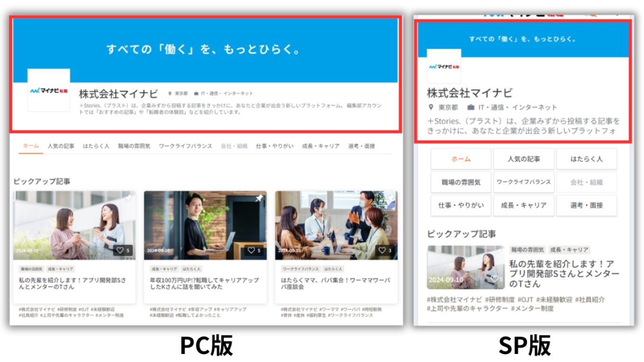Tap the ホーム button in the SP version
The image size is (644, 362).
(461, 159)
